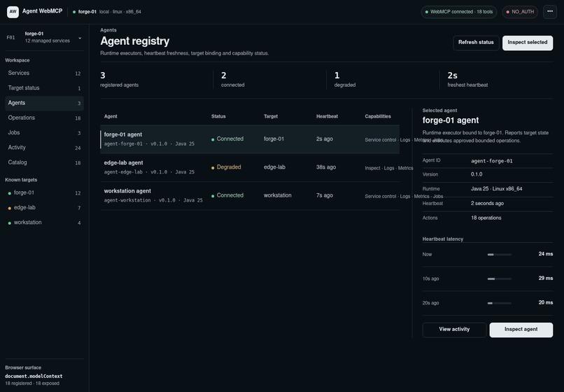
Task: Click the Agents breadcrumb above the title
Action: [x=108, y=30]
